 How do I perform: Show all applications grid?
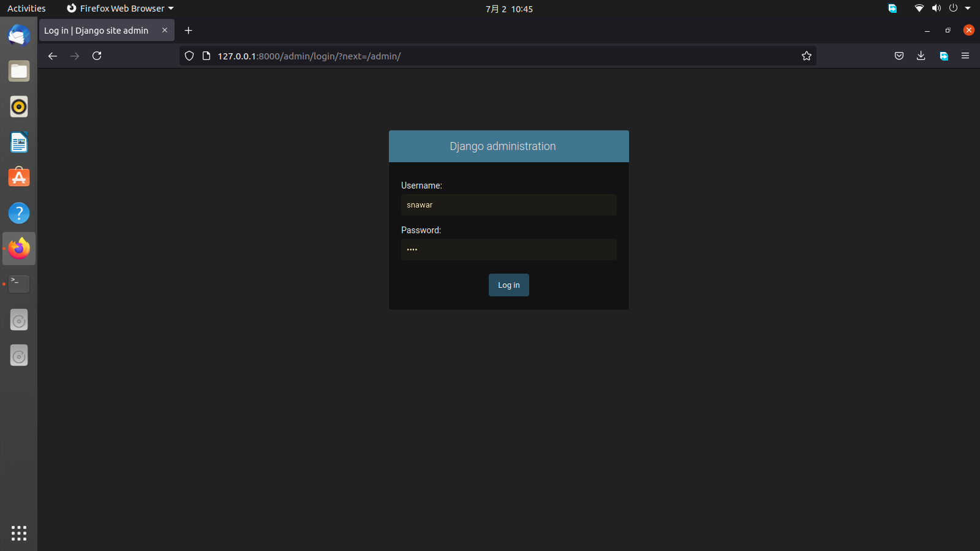(19, 533)
